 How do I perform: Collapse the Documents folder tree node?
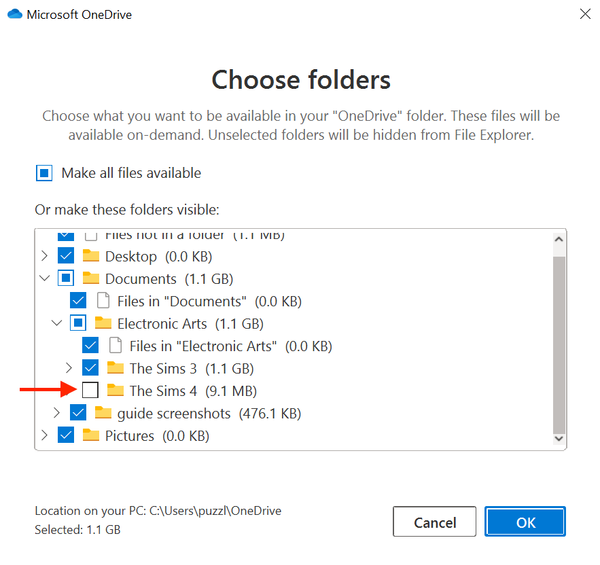coord(44,279)
